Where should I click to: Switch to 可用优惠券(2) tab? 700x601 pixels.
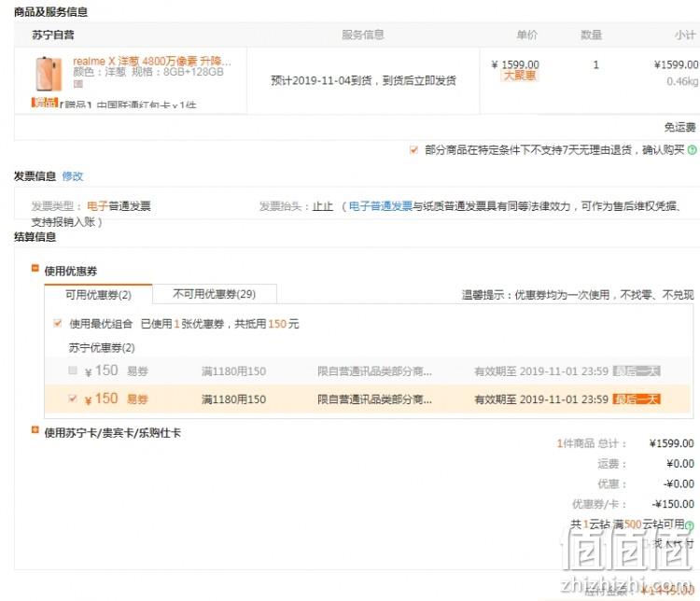tap(98, 295)
